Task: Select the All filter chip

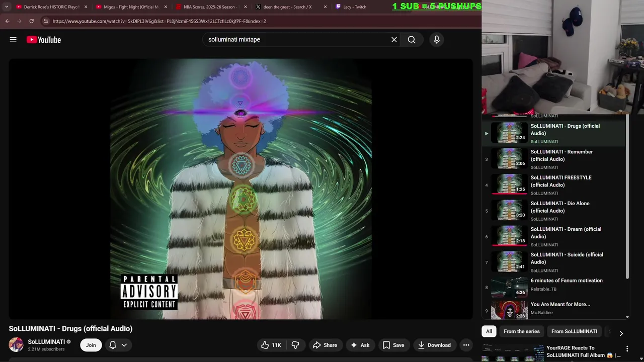Action: 489,331
